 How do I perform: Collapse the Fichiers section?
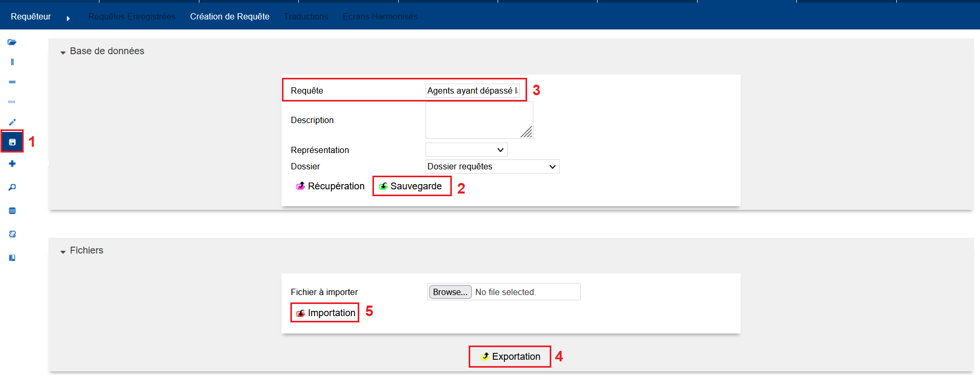tap(63, 251)
